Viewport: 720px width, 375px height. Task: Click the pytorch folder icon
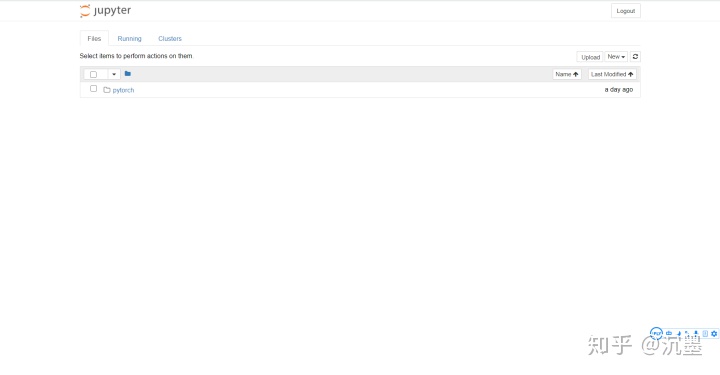(107, 90)
